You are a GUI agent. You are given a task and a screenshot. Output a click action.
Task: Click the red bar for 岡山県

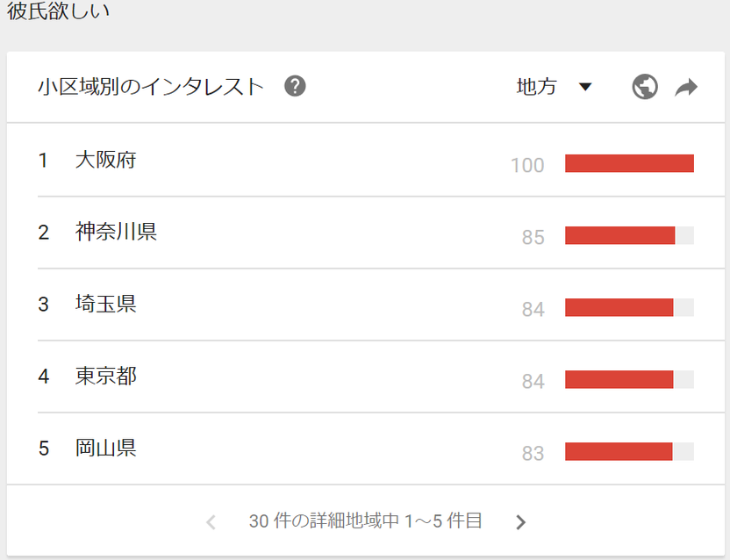(x=619, y=451)
